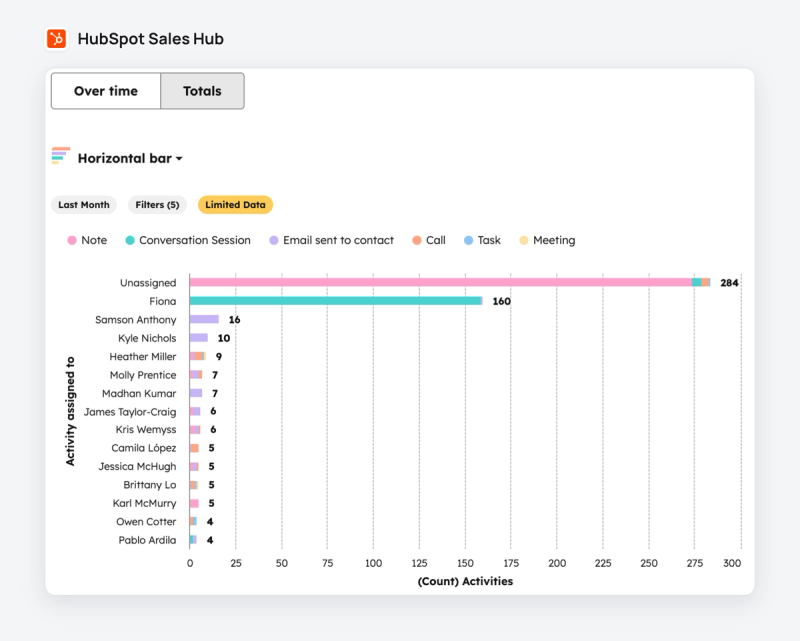This screenshot has height=641, width=800.
Task: Click Fiona's teal Conversation Session bar
Action: pyautogui.click(x=335, y=301)
